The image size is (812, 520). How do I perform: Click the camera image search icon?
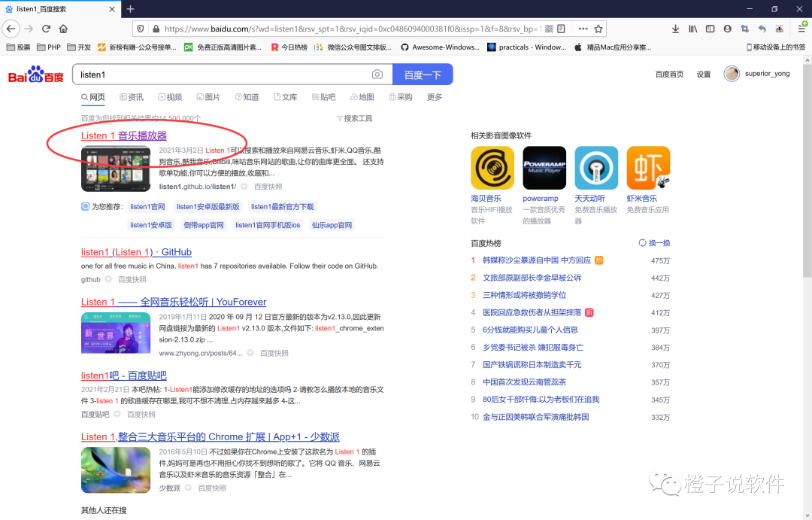[377, 75]
